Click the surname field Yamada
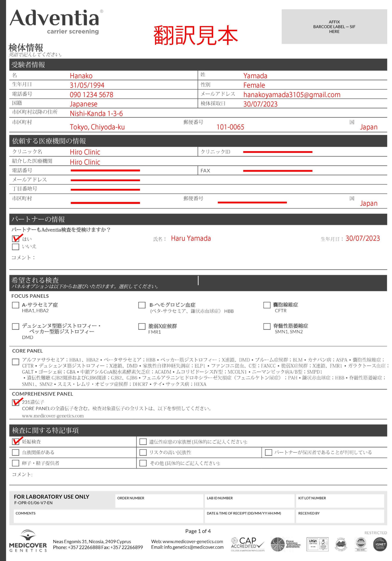This screenshot has width=392, height=561. coord(255,76)
